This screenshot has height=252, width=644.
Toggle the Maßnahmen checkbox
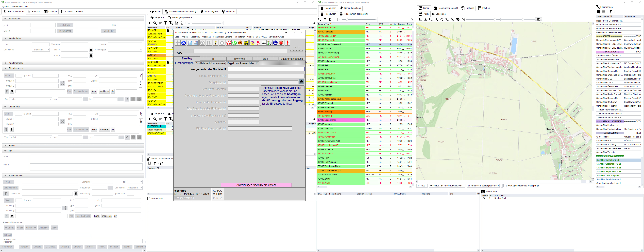(149, 199)
